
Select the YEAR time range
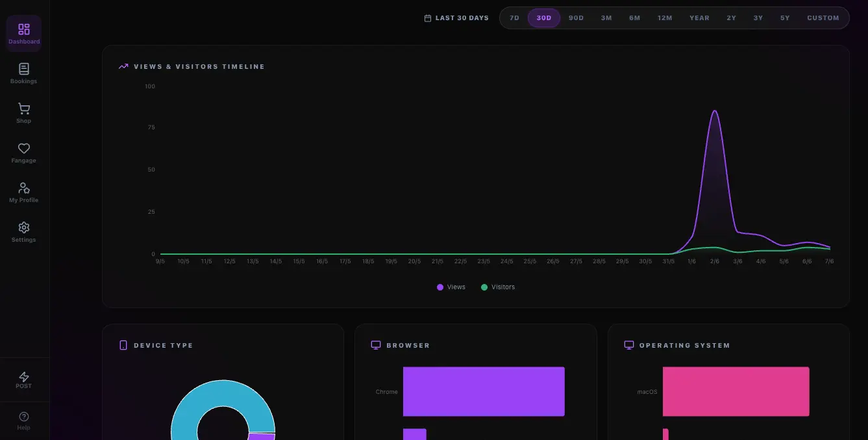pyautogui.click(x=699, y=18)
